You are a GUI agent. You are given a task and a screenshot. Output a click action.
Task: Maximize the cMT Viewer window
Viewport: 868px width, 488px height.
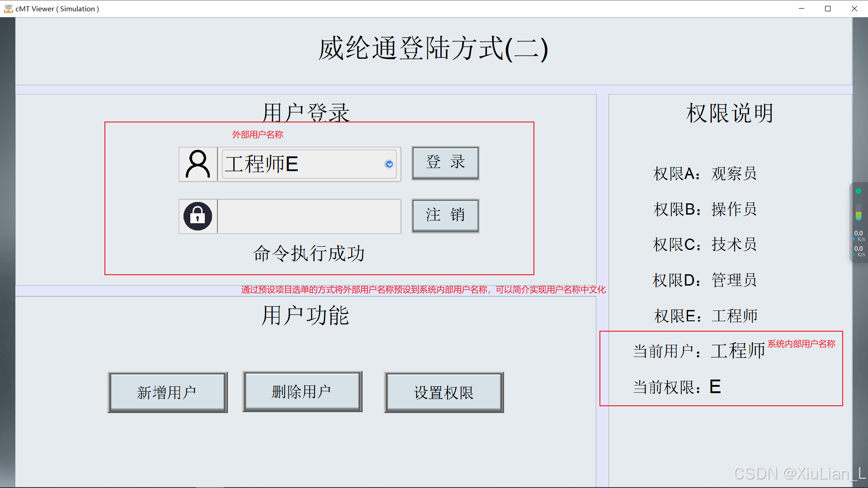click(828, 9)
